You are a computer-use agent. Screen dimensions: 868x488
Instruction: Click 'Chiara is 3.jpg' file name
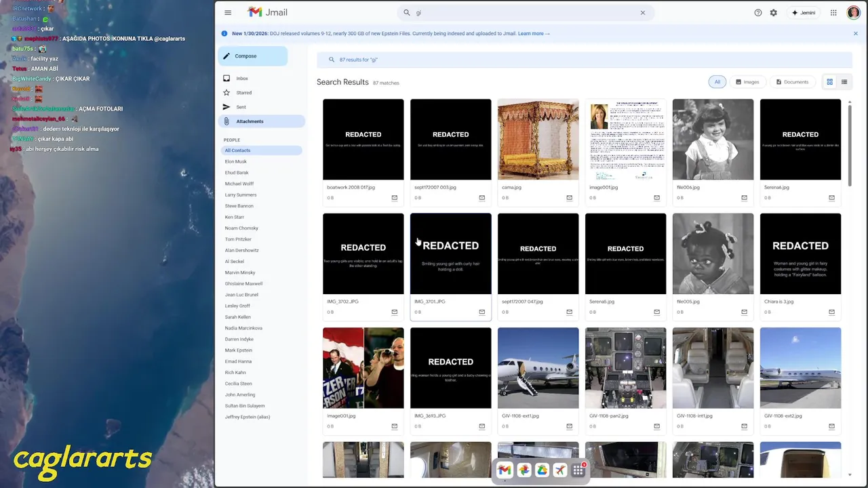click(778, 302)
